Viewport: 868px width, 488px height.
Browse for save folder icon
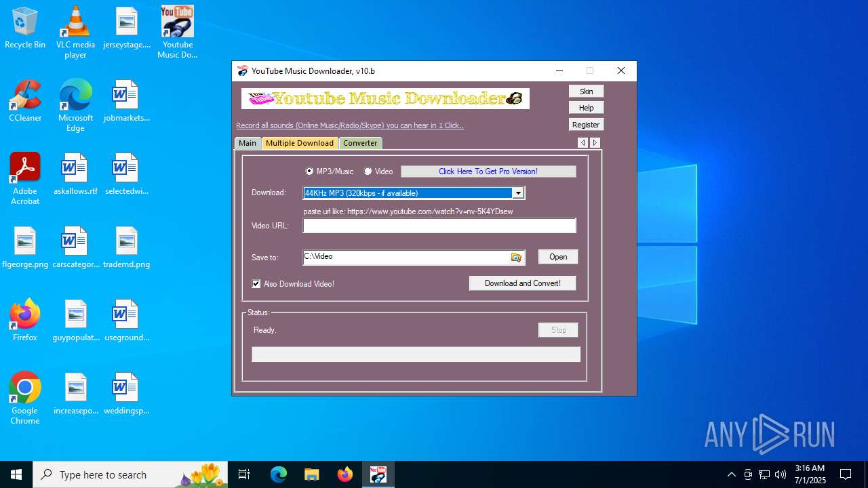pos(516,258)
